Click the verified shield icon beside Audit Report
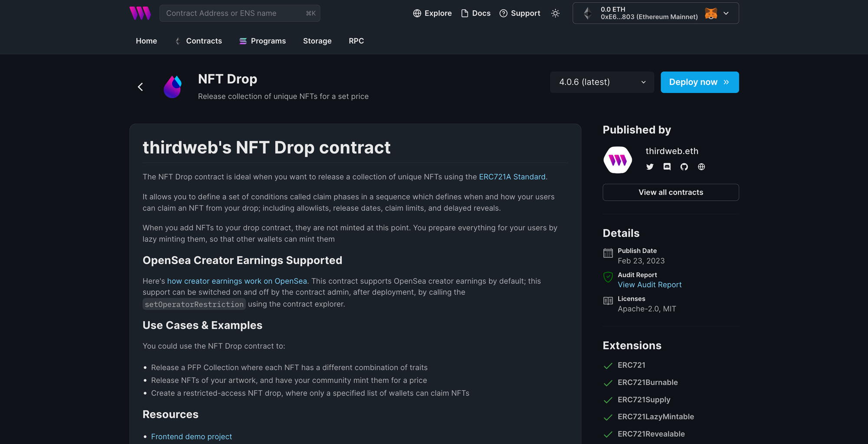 coord(607,278)
